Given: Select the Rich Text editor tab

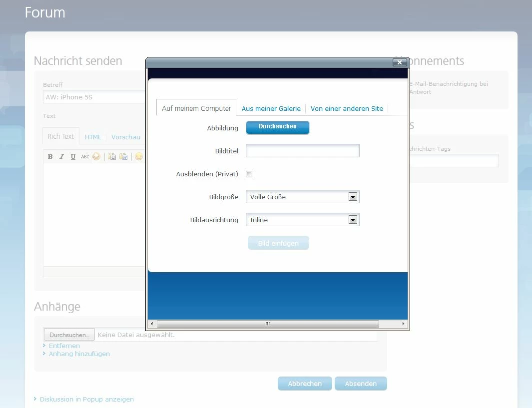Looking at the screenshot, I should point(61,136).
